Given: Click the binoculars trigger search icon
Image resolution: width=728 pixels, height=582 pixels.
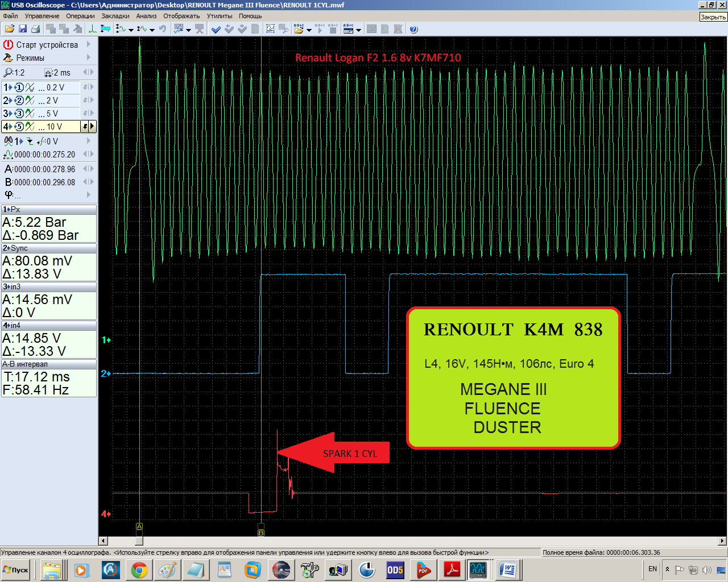Looking at the screenshot, I should 8,141.
